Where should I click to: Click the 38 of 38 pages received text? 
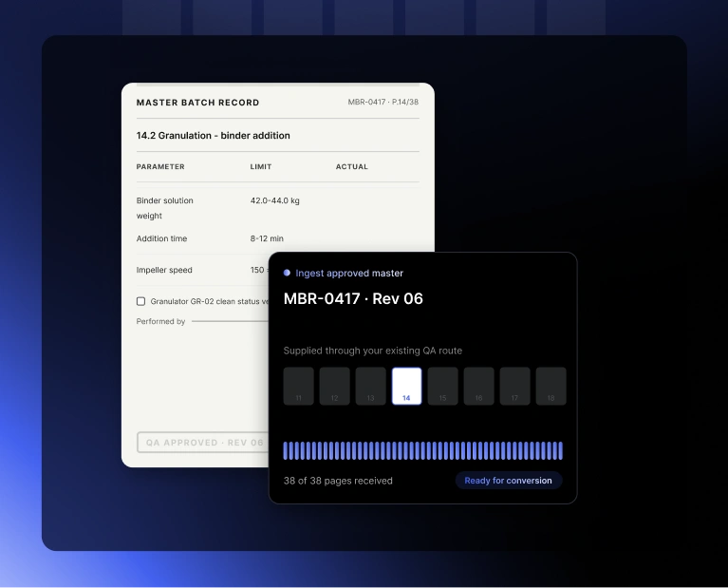click(x=338, y=481)
